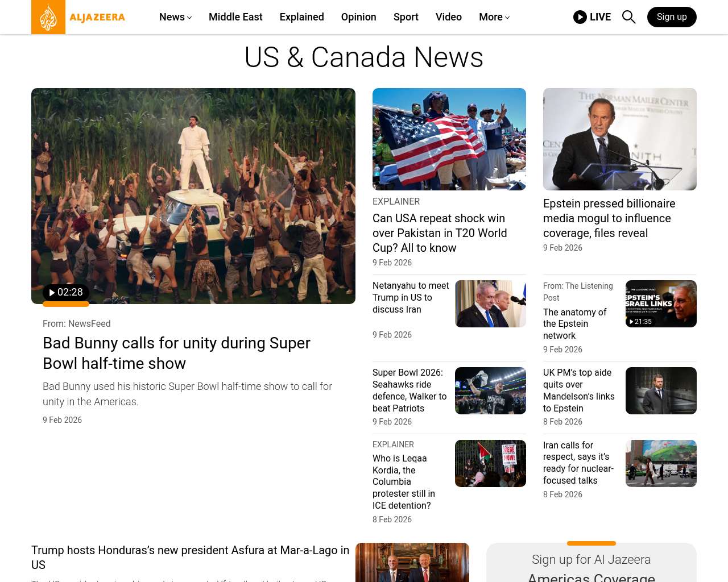Open the Opinion menu item
The image size is (728, 582).
coord(358,17)
